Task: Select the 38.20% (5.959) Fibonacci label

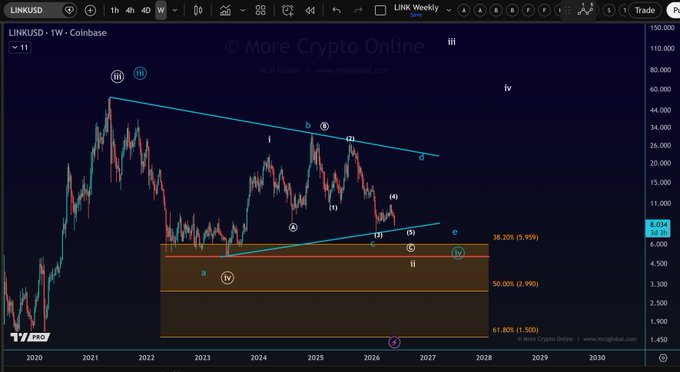Action: (515, 237)
